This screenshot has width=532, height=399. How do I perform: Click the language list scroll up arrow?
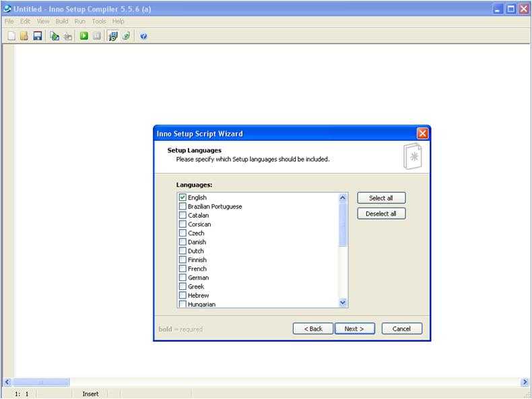click(x=343, y=197)
